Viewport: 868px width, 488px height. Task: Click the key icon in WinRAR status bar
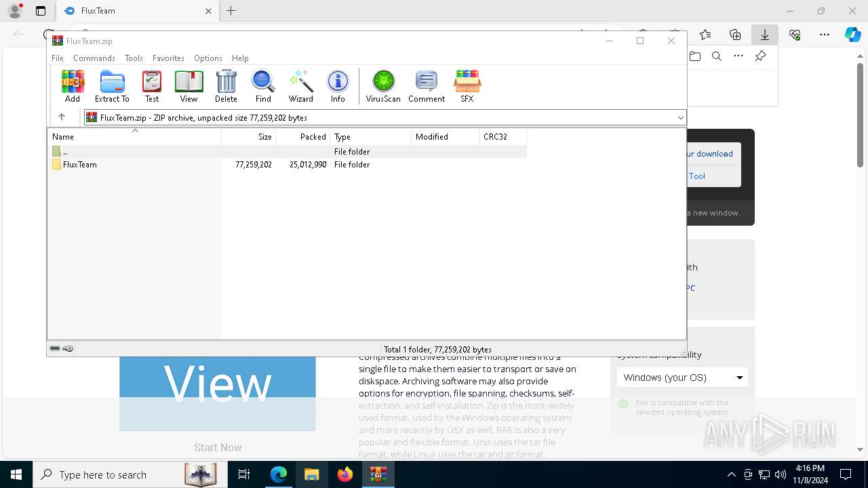[x=68, y=349]
